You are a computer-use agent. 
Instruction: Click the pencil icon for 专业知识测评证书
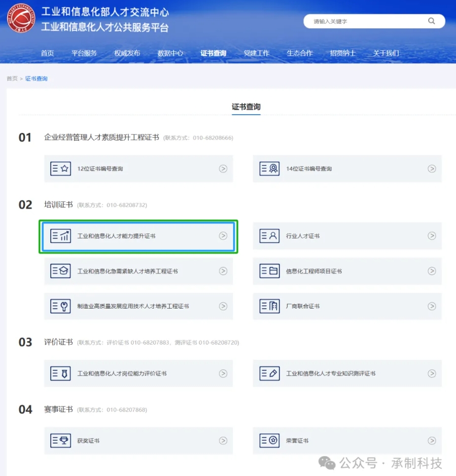click(x=269, y=373)
